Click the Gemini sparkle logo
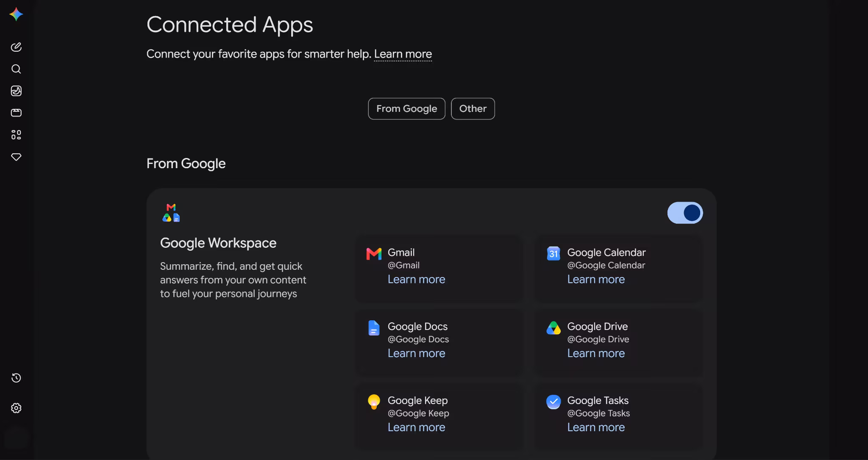This screenshot has height=460, width=868. click(x=16, y=14)
